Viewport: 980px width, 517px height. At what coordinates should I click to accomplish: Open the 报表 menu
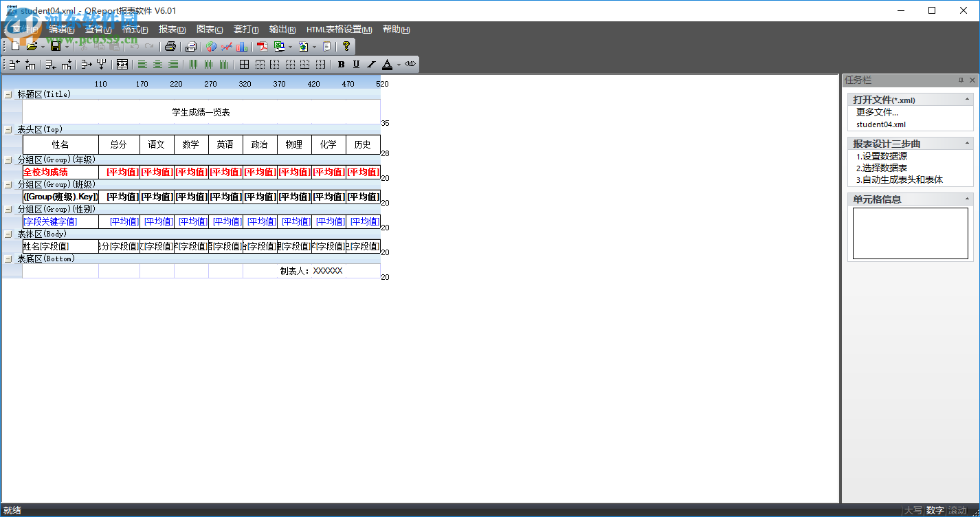(x=172, y=30)
